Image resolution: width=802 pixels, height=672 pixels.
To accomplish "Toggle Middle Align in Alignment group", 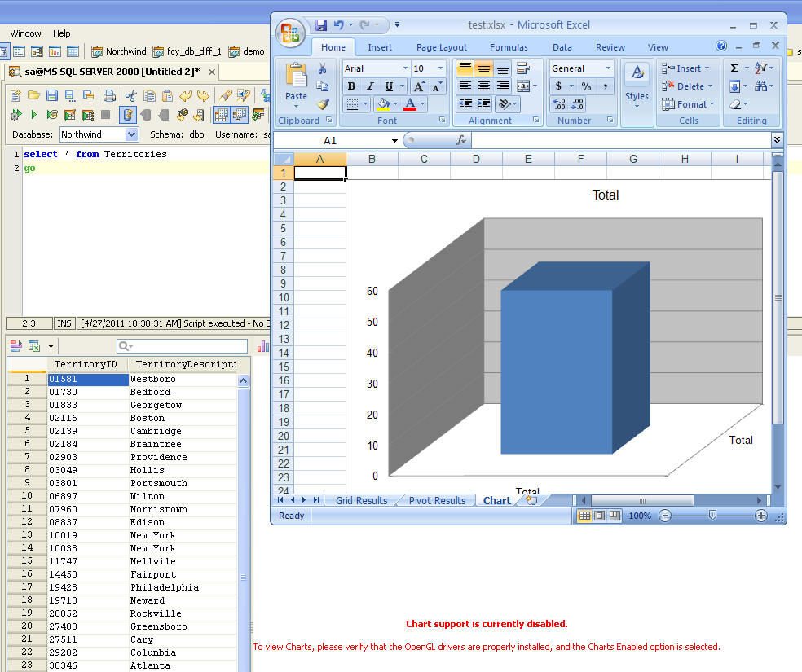I will pyautogui.click(x=484, y=68).
